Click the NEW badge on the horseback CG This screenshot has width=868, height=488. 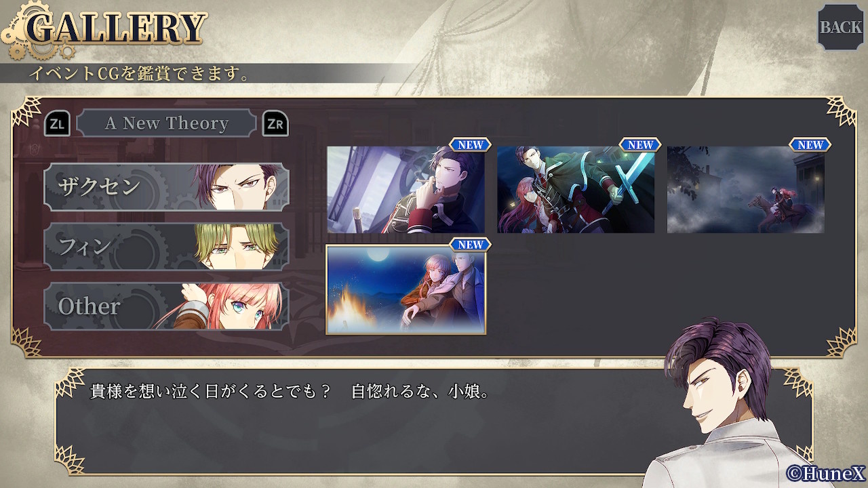810,145
